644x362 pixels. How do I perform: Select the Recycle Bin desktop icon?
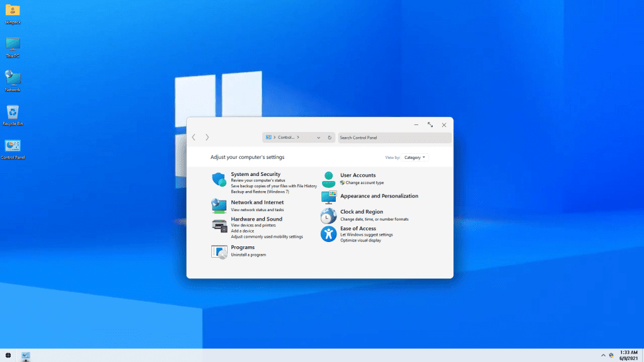[13, 115]
